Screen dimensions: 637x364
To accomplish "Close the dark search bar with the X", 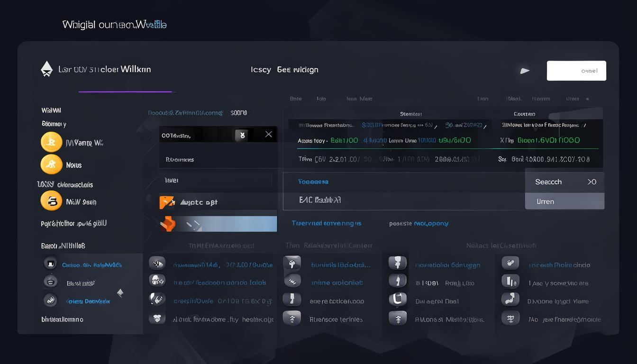I will (268, 135).
